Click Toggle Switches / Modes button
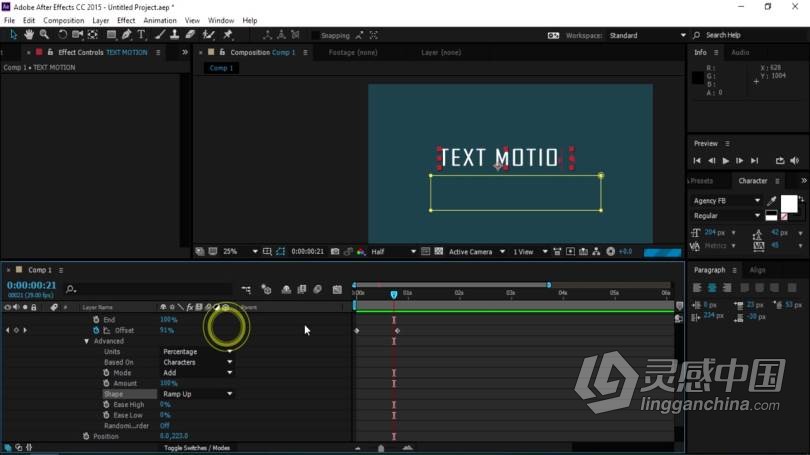810x455 pixels. tap(197, 448)
